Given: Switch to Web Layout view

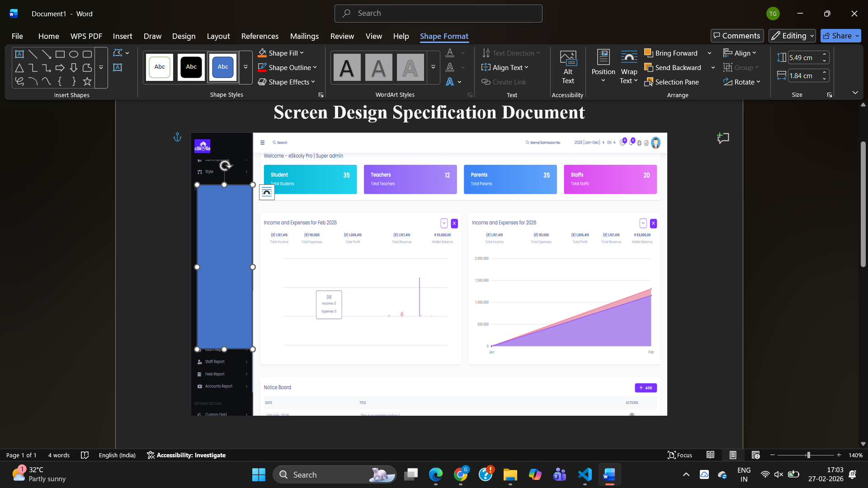Looking at the screenshot, I should (x=755, y=455).
